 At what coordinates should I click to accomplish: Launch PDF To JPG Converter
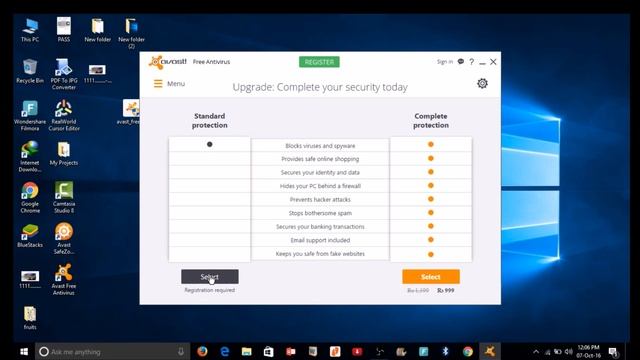click(x=64, y=74)
